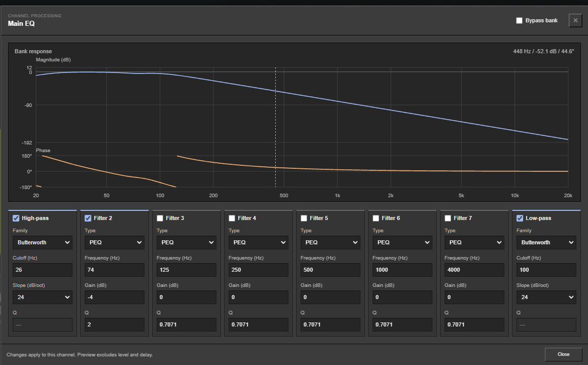Enable the Filter 3 checkbox
The height and width of the screenshot is (365, 588).
coord(160,218)
